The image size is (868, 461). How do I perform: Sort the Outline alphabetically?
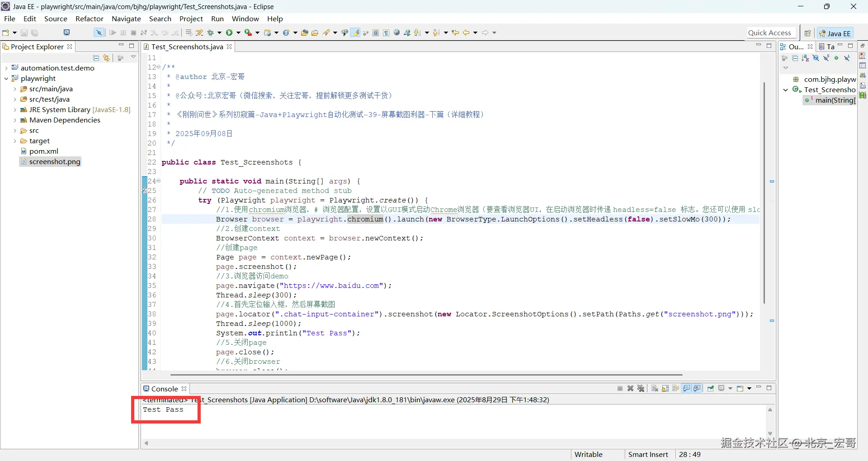point(805,58)
